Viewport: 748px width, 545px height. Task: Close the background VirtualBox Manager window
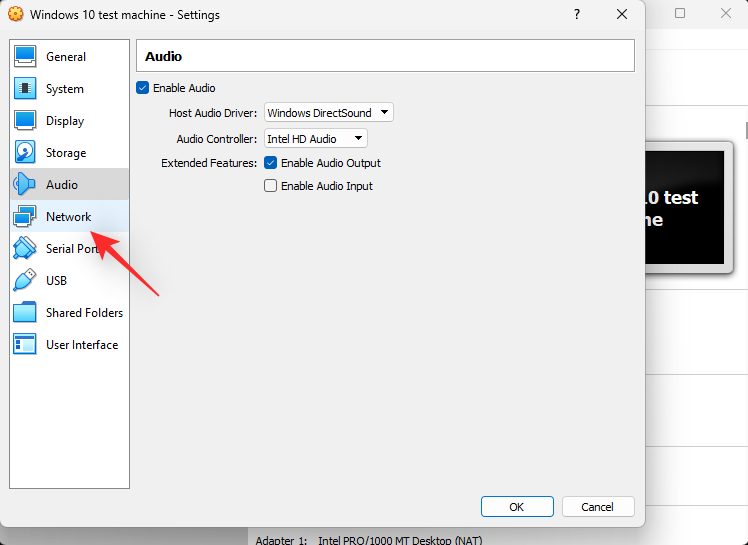tap(726, 13)
